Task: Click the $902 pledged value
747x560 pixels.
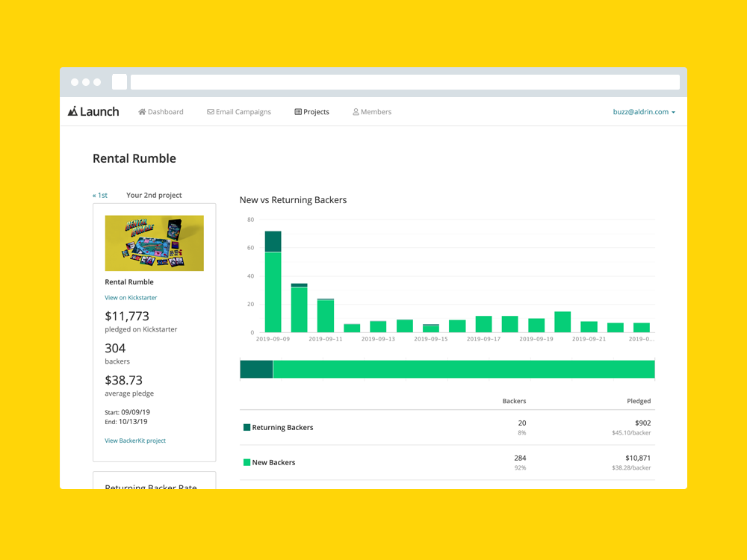Action: click(642, 423)
